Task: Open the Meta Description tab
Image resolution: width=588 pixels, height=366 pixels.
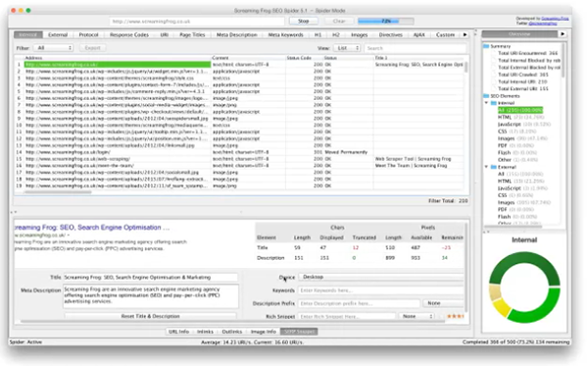Action: tap(236, 34)
